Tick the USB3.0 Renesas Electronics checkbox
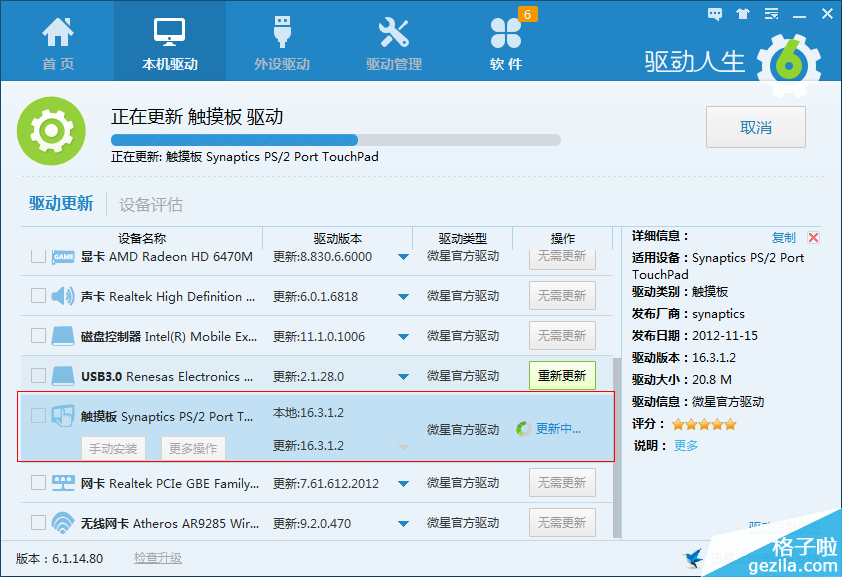This screenshot has width=842, height=577. 38,376
